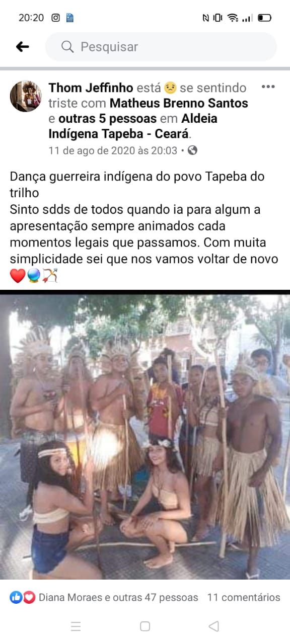Tap the heart reaction icon below photo
This screenshot has height=644, width=290.
[29, 597]
